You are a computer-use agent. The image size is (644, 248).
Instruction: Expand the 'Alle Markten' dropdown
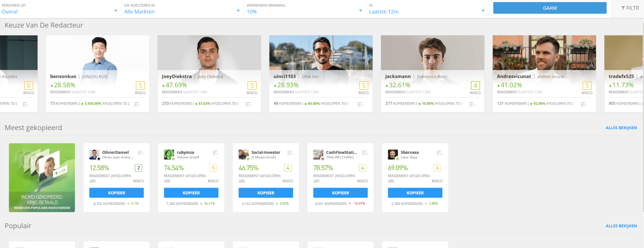tap(182, 9)
